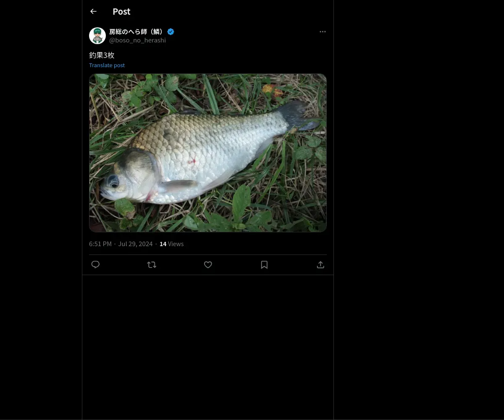
Task: Open the three-dot more options menu
Action: pos(323,31)
